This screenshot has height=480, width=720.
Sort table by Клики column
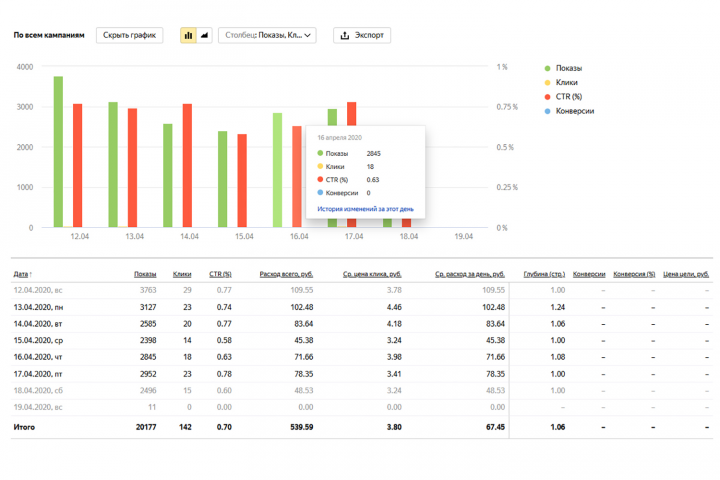pos(182,274)
